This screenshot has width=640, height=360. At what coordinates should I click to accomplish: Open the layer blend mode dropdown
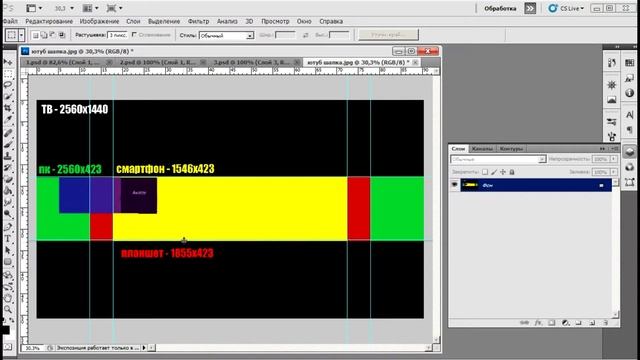pos(498,159)
